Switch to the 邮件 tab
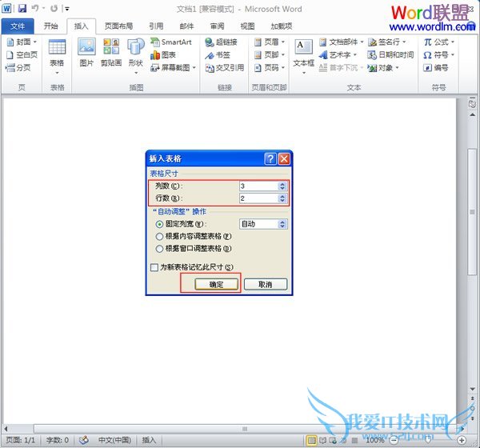480x448 pixels. point(186,26)
